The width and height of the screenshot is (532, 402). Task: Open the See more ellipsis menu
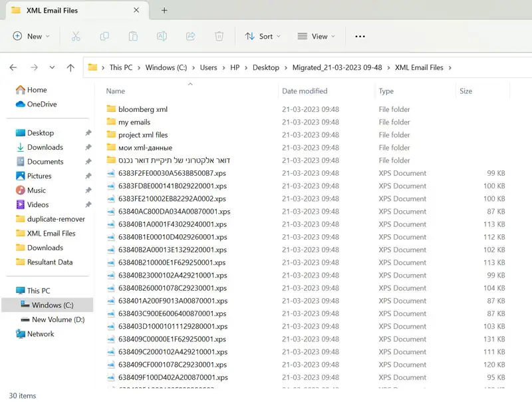coord(360,37)
